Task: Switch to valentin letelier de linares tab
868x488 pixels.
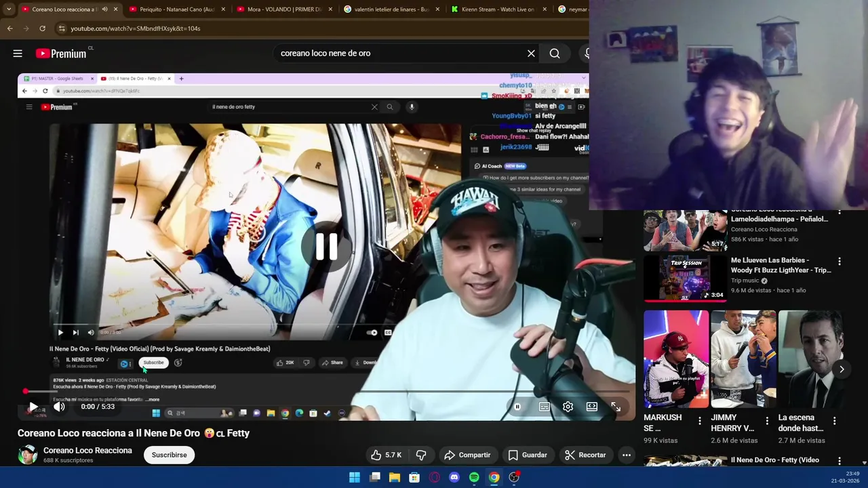Action: tap(392, 9)
